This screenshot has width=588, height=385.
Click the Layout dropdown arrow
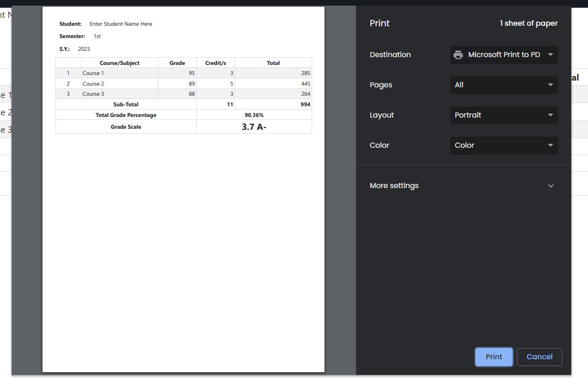551,115
